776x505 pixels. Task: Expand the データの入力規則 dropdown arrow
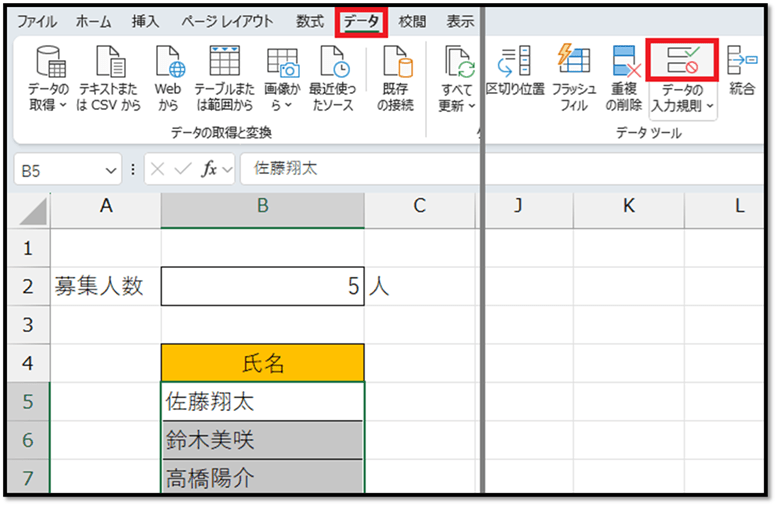[710, 106]
